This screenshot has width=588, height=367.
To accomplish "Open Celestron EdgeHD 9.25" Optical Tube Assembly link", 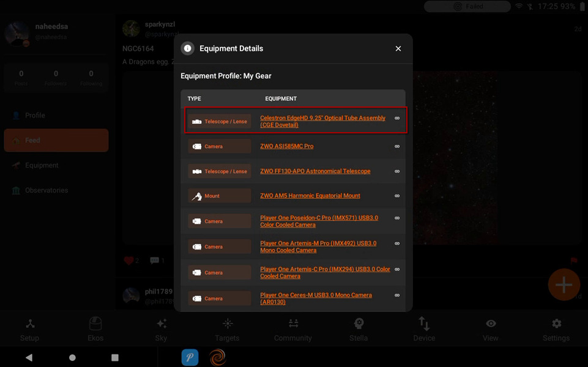I will [322, 121].
